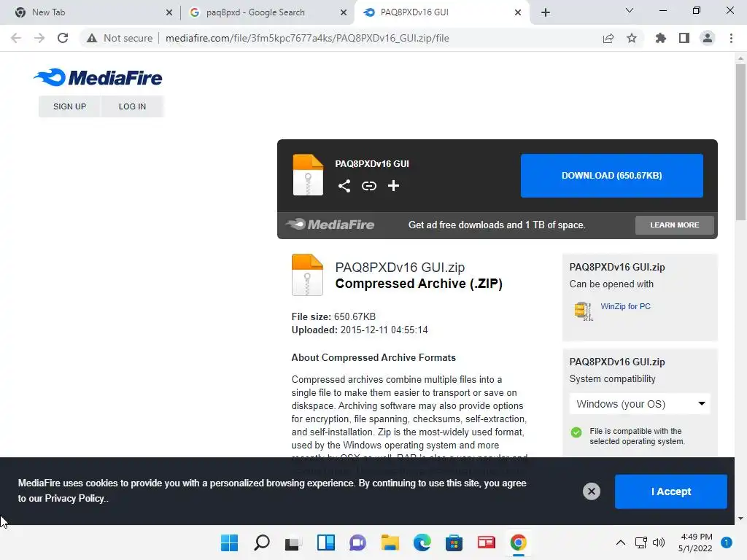The width and height of the screenshot is (747, 560).
Task: Click the page vertical scrollbar thumb
Action: tap(740, 142)
